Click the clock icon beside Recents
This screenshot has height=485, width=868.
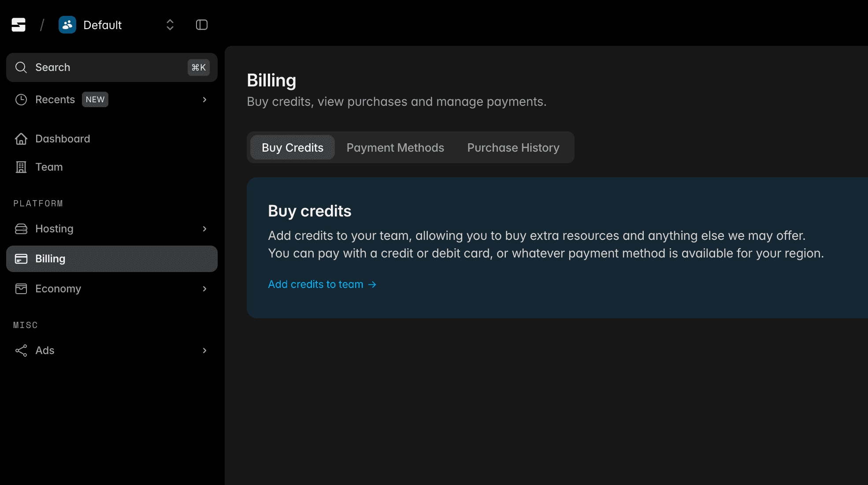[21, 100]
